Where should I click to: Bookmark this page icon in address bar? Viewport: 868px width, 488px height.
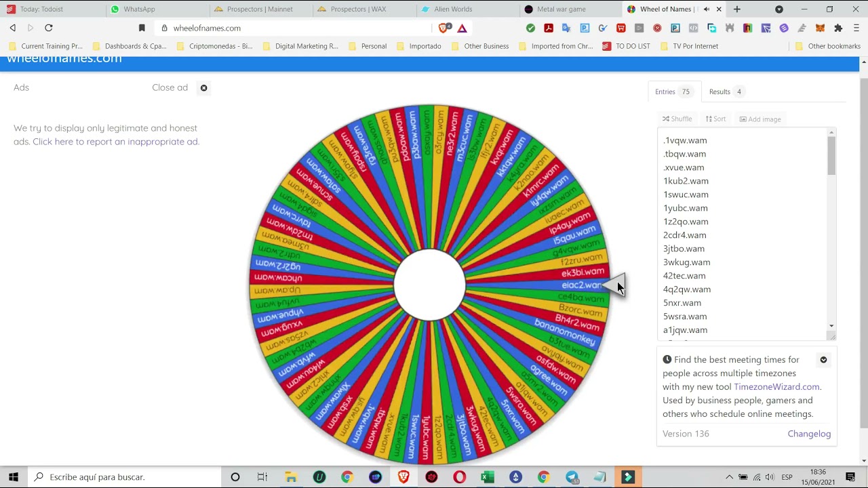pyautogui.click(x=142, y=28)
